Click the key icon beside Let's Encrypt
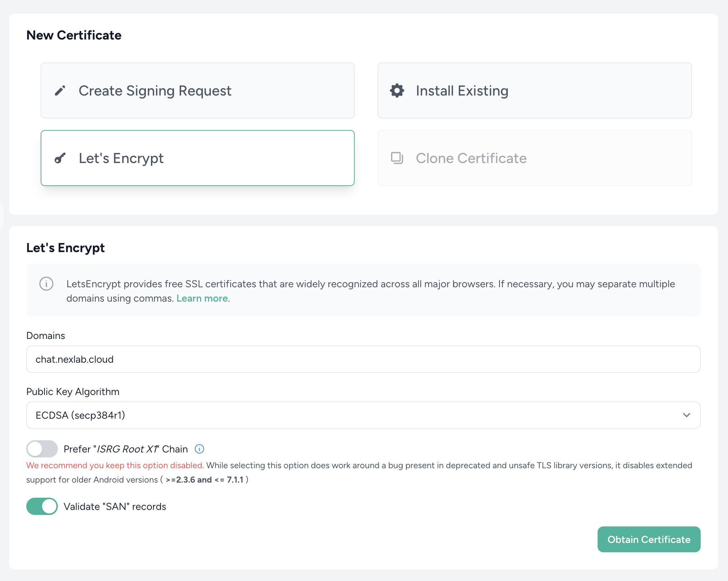Image resolution: width=728 pixels, height=581 pixels. click(x=60, y=158)
